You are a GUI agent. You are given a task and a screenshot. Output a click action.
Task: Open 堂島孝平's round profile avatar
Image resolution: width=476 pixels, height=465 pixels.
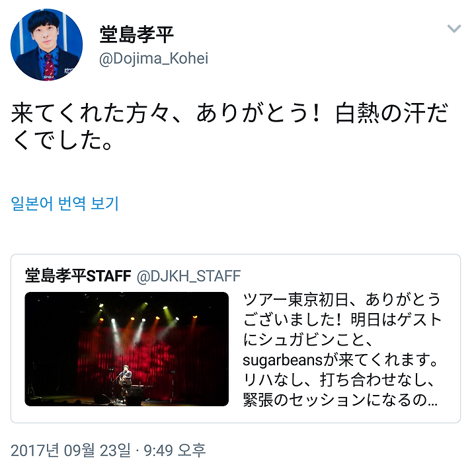point(46,45)
